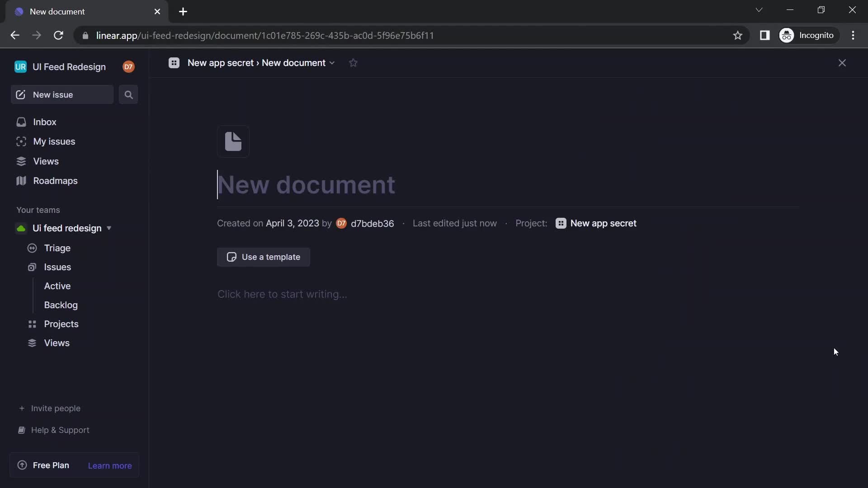The height and width of the screenshot is (488, 868).
Task: Click Learn more link on Free Plan
Action: [x=110, y=465]
